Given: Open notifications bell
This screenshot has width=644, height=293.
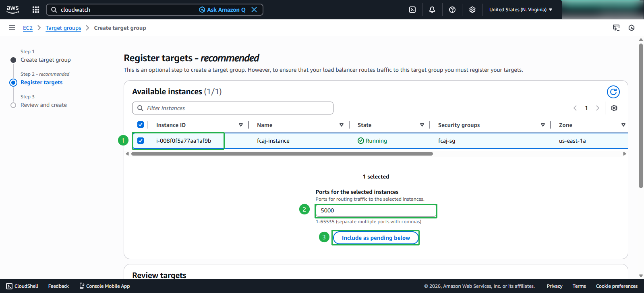Looking at the screenshot, I should 432,10.
